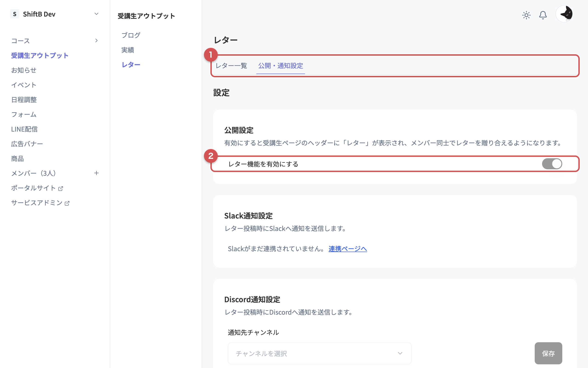This screenshot has width=588, height=368.
Task: Open the notifications bell
Action: coord(543,15)
